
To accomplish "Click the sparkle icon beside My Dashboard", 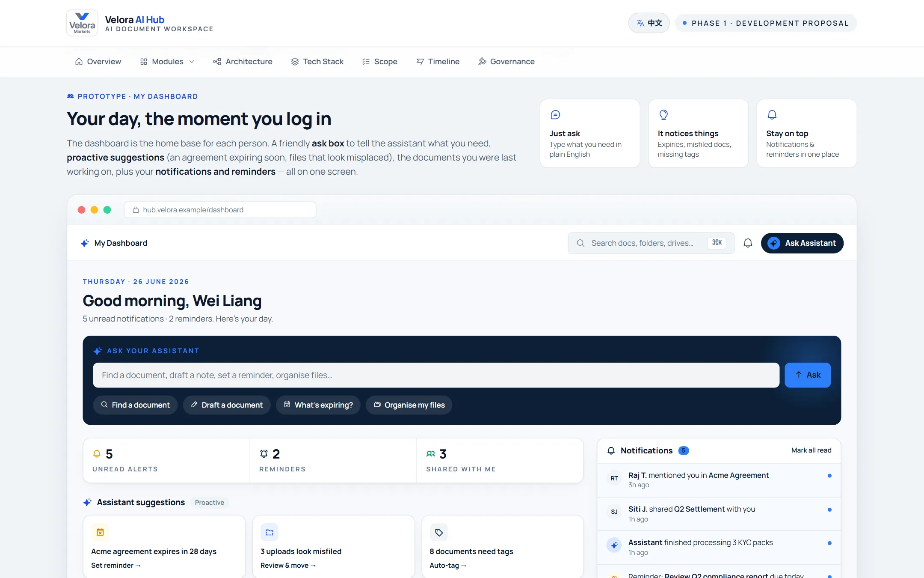I will [x=85, y=243].
